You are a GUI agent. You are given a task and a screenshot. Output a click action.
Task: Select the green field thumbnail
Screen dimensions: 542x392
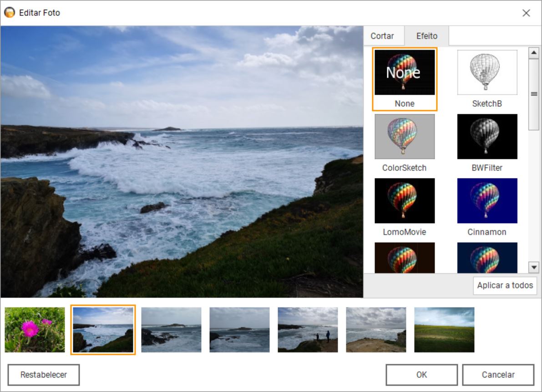click(x=444, y=330)
